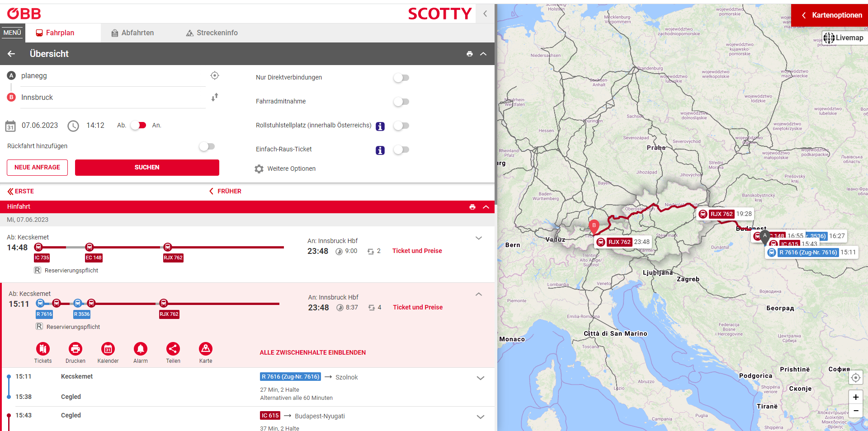The height and width of the screenshot is (431, 868).
Task: Jump to ERSTE connections
Action: (x=21, y=191)
